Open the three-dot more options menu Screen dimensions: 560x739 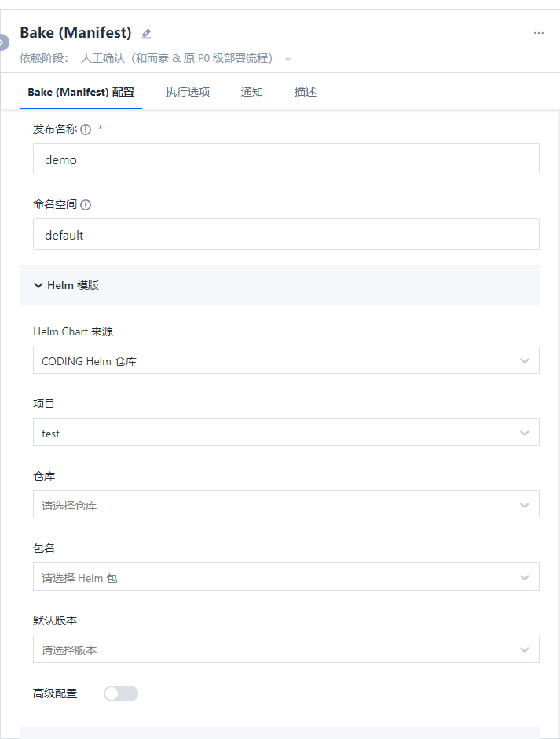point(538,33)
